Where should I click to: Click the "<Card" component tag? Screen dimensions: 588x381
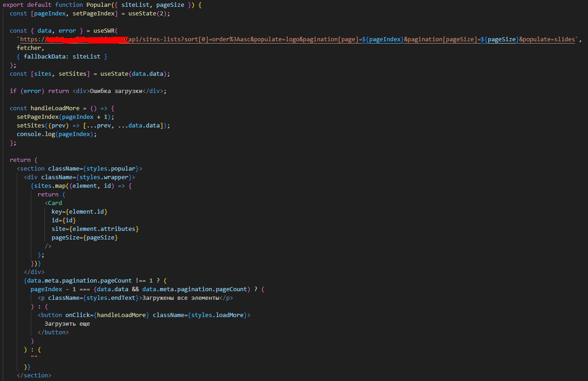click(x=53, y=203)
